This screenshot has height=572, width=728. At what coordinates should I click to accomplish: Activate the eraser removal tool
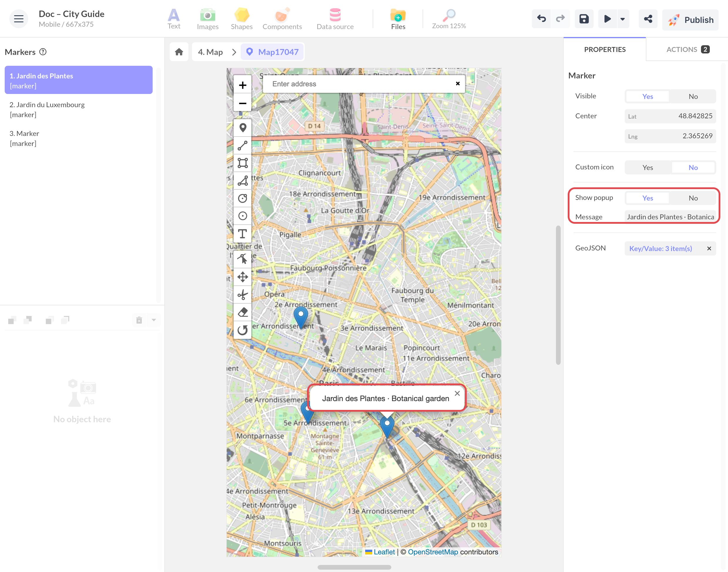coord(242,312)
